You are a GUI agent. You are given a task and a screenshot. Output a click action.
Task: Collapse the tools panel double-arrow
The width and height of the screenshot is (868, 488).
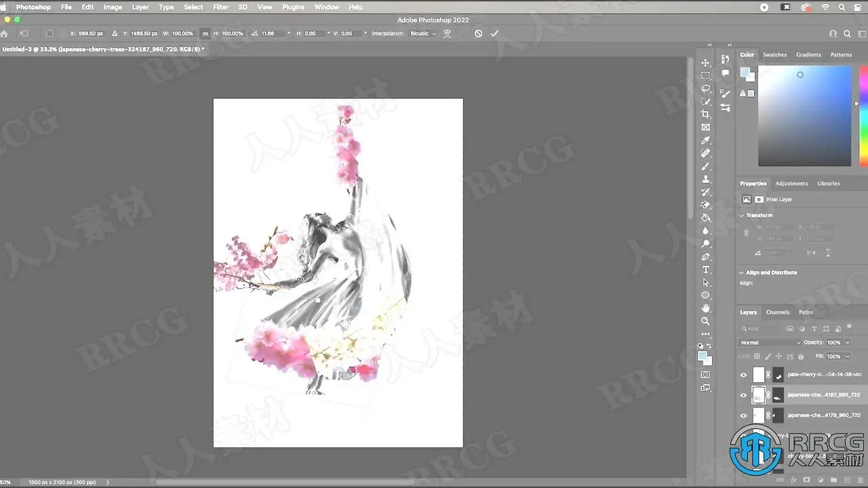709,45
